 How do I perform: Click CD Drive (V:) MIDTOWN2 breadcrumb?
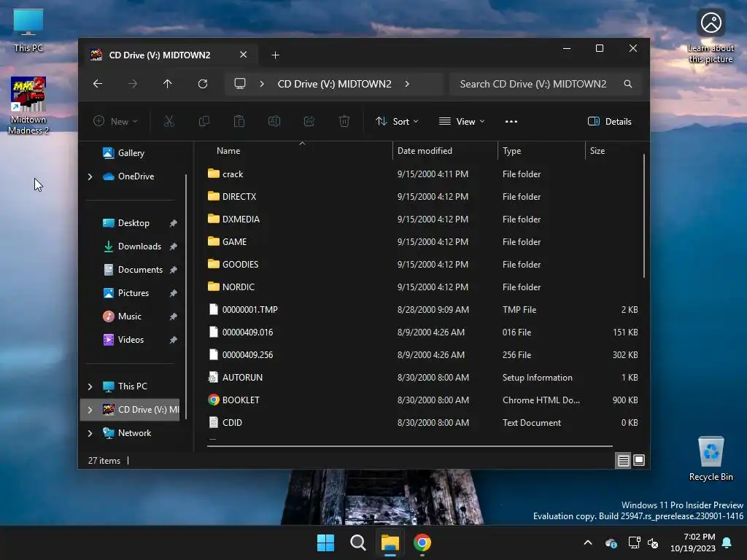(334, 84)
